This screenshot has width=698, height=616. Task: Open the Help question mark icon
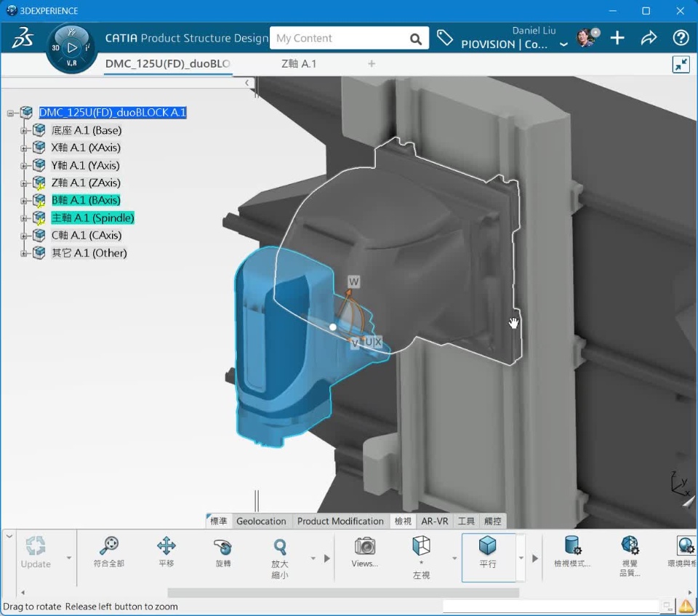coord(681,38)
